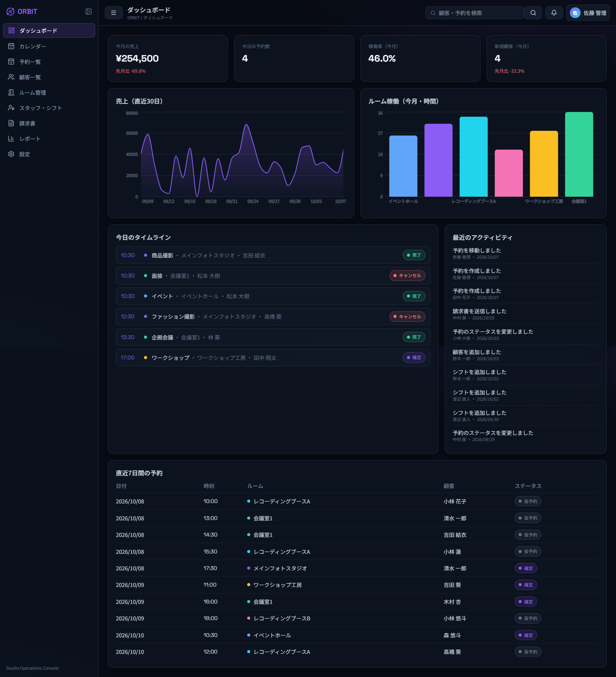Click the 請求書 document icon
Image resolution: width=616 pixels, height=677 pixels.
pos(11,123)
